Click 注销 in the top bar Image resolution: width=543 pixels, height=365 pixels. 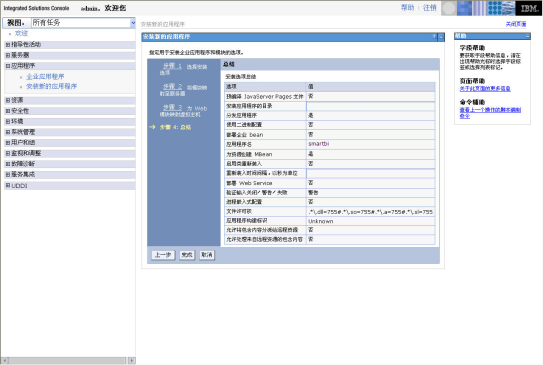(429, 8)
